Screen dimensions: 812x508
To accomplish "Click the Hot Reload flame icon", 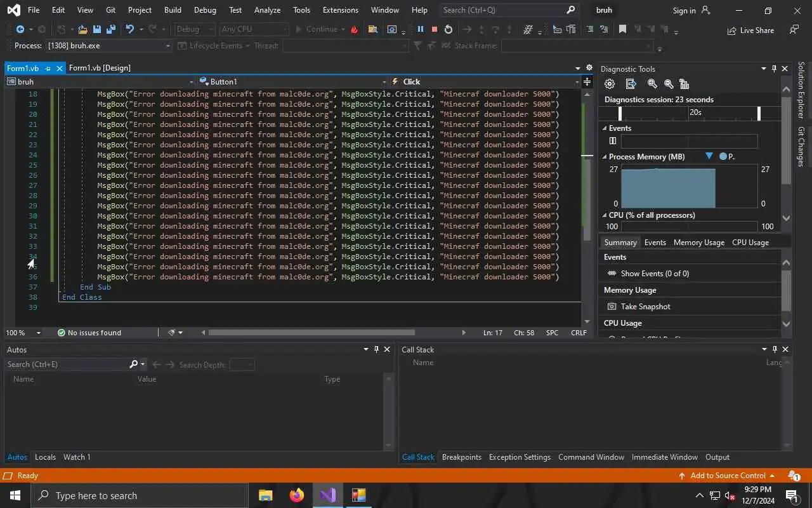I will coord(354,29).
